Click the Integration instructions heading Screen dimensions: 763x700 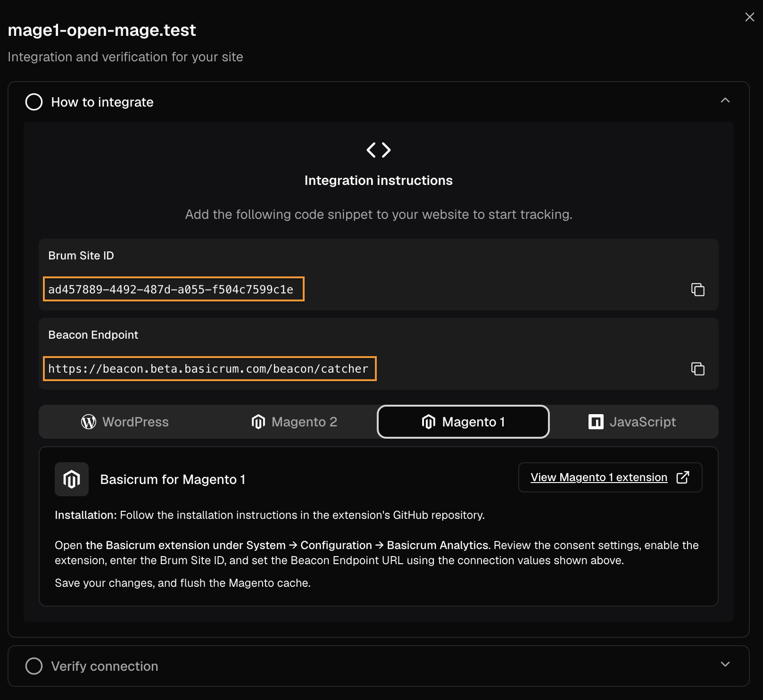(379, 180)
